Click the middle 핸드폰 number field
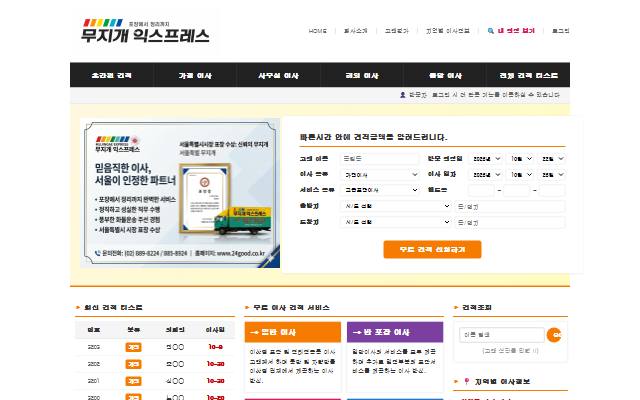 point(517,190)
